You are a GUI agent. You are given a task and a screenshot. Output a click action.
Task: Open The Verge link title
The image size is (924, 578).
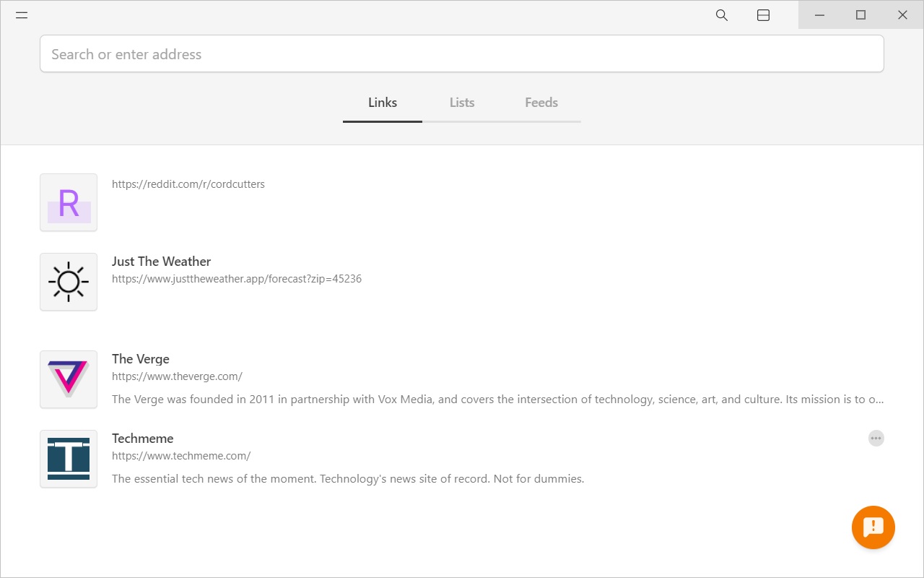pyautogui.click(x=141, y=359)
